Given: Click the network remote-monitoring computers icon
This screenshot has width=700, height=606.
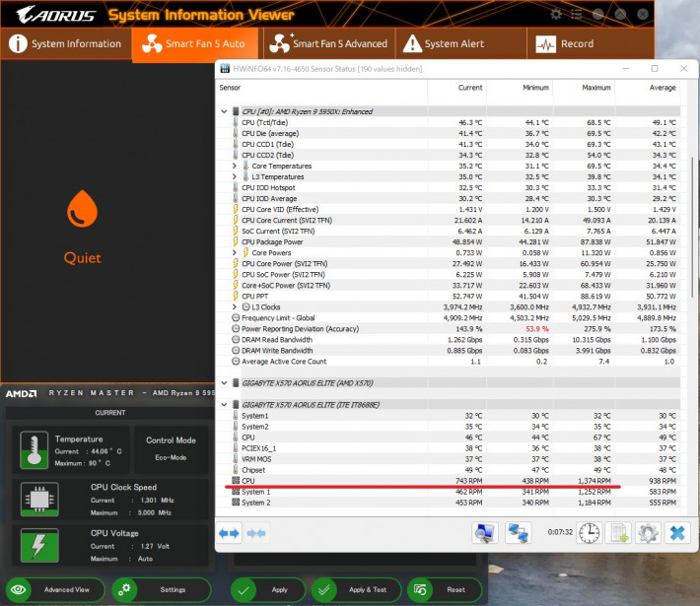Looking at the screenshot, I should click(519, 532).
